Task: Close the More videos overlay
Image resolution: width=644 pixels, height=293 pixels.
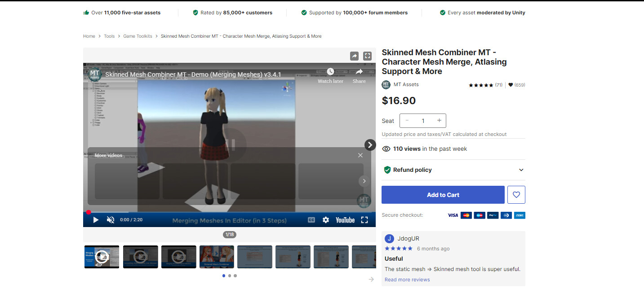Action: point(360,155)
